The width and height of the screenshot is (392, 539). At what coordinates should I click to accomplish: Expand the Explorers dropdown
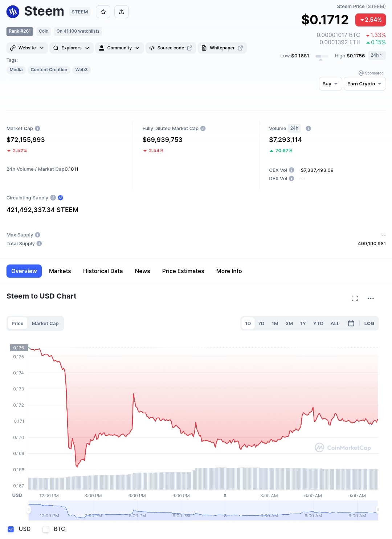point(72,48)
